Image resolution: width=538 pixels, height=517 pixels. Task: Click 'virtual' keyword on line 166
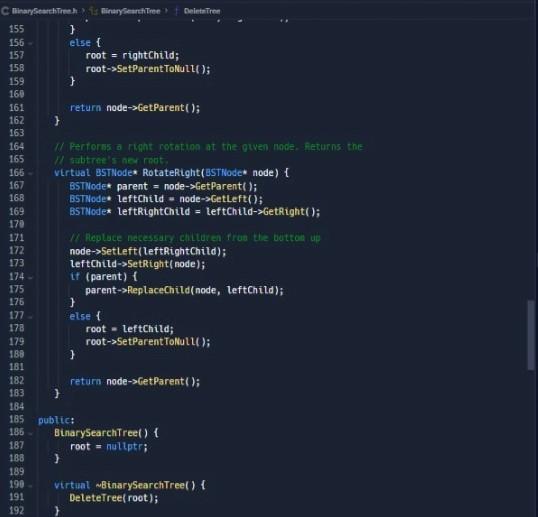click(72, 173)
